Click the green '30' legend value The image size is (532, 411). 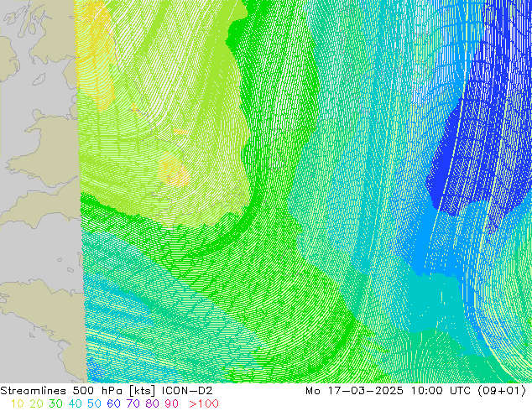pos(55,404)
